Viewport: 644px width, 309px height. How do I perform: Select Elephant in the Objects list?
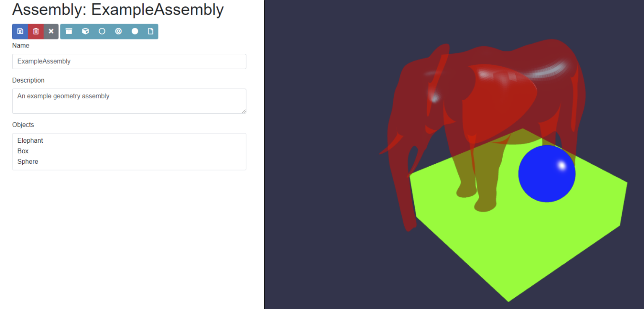point(30,140)
